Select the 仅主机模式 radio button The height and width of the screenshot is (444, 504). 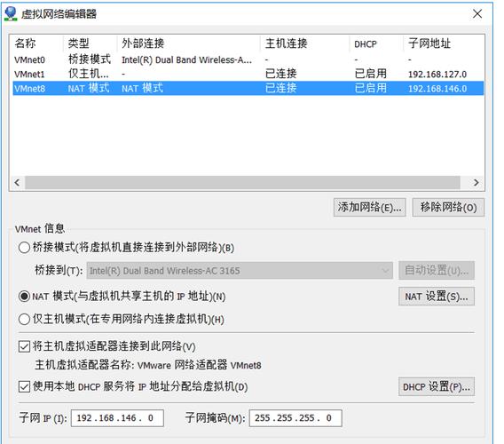click(x=25, y=320)
